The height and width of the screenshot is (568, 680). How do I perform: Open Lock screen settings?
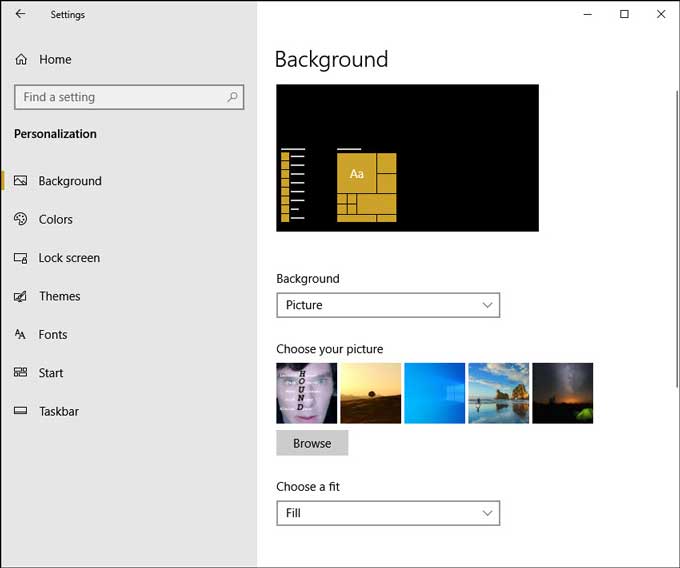tap(129, 258)
